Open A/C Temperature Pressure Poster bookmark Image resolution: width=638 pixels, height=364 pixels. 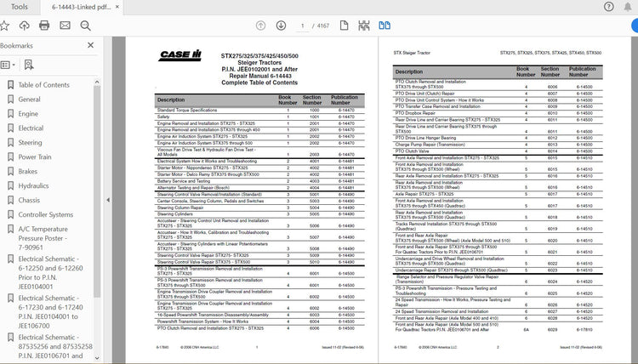pos(43,238)
